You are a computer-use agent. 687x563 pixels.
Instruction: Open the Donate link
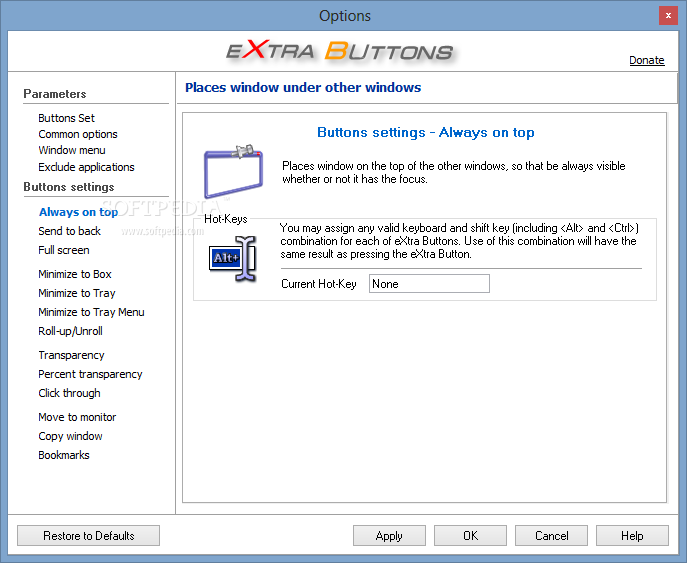647,60
